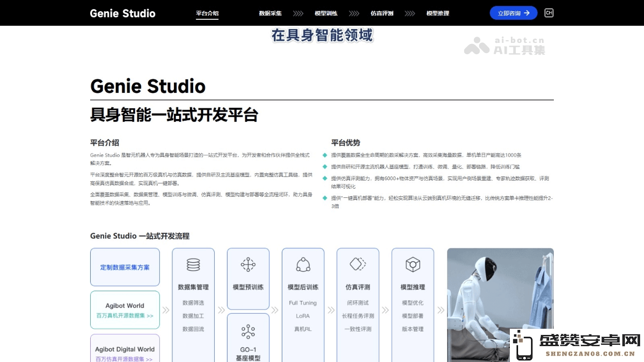Viewport: 644px width, 362px height.
Task: Select the 平台介绍 nav tab
Action: [x=207, y=13]
